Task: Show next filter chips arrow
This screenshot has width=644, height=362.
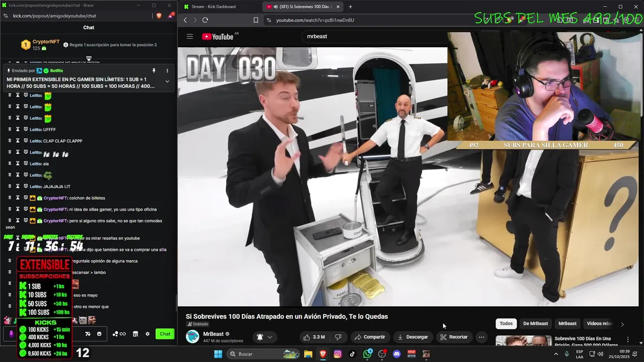Action: pos(622,324)
